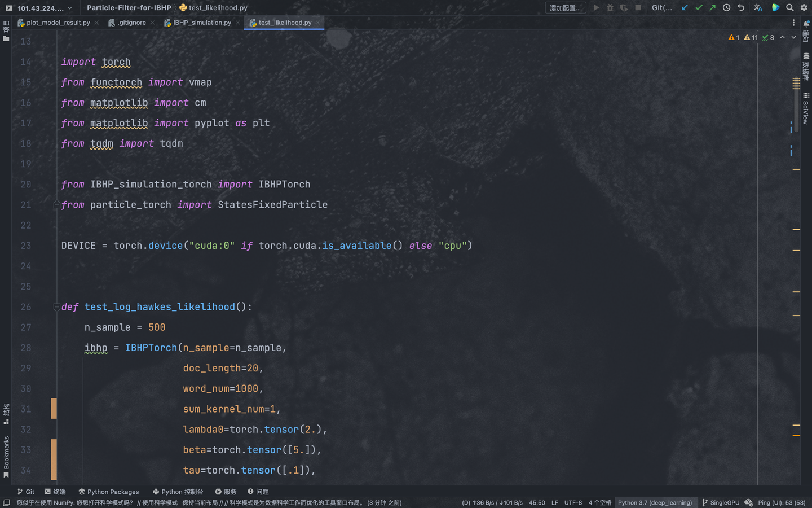
Task: Click the Debug bug icon
Action: point(610,8)
